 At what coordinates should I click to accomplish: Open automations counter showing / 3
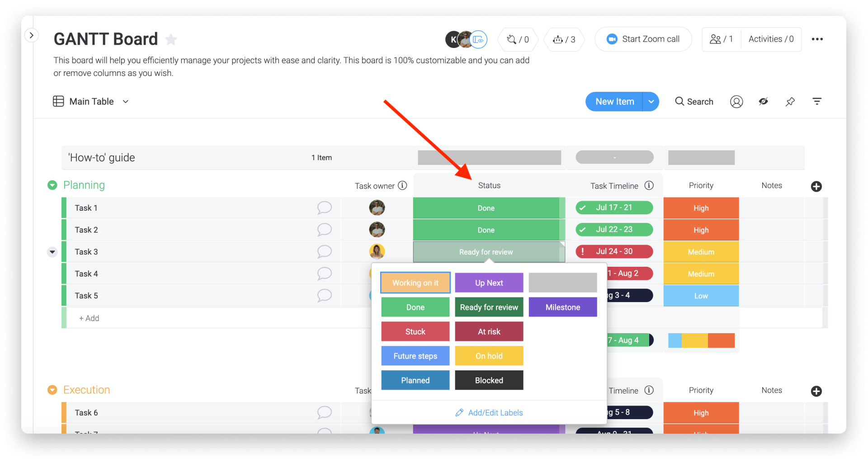tap(564, 39)
